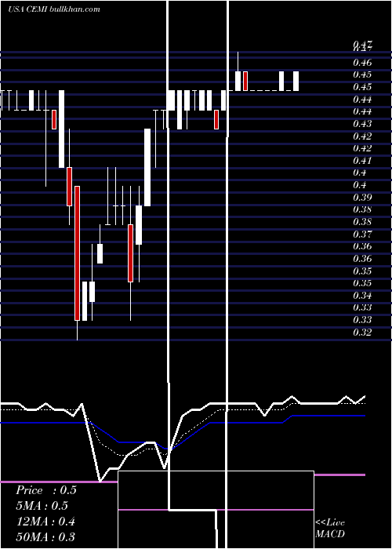Viewport: 392px width, 549px height.
Task: Click the 0.32 price axis label
Action: click(362, 332)
